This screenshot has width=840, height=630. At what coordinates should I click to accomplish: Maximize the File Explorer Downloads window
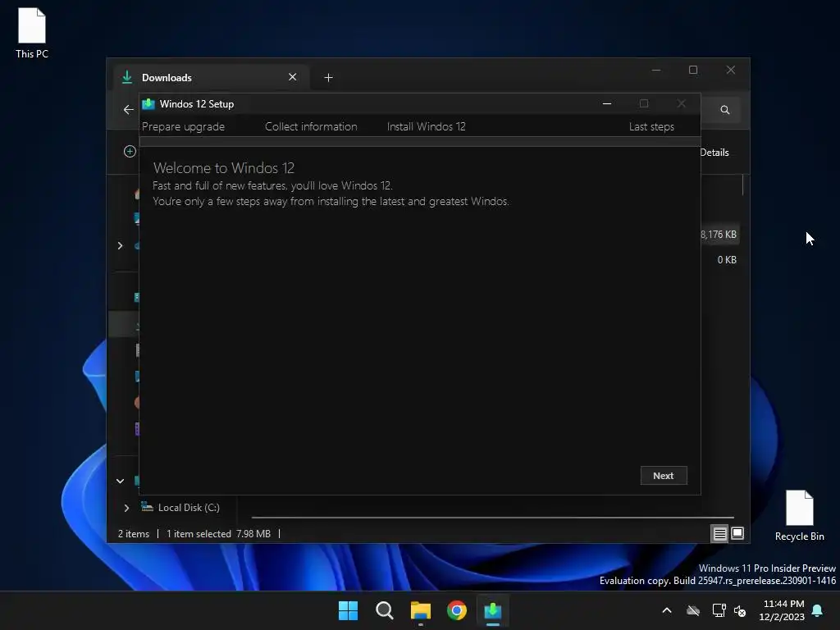(693, 71)
